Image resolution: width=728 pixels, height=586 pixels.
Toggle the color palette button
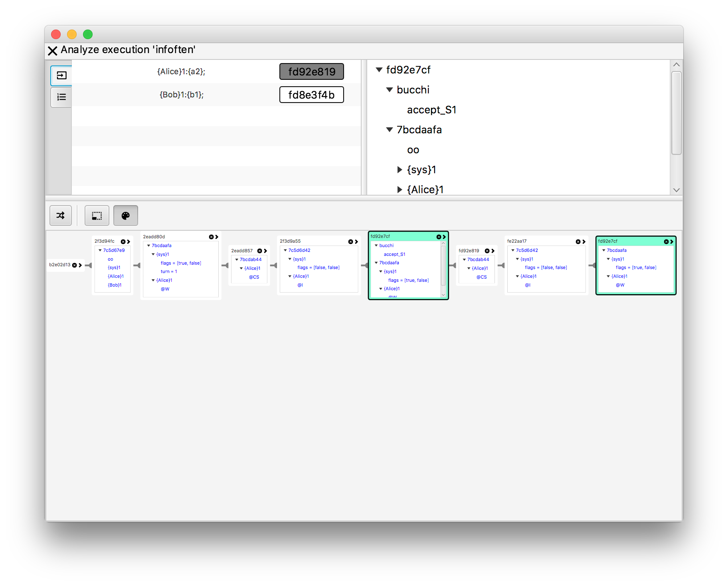[126, 216]
